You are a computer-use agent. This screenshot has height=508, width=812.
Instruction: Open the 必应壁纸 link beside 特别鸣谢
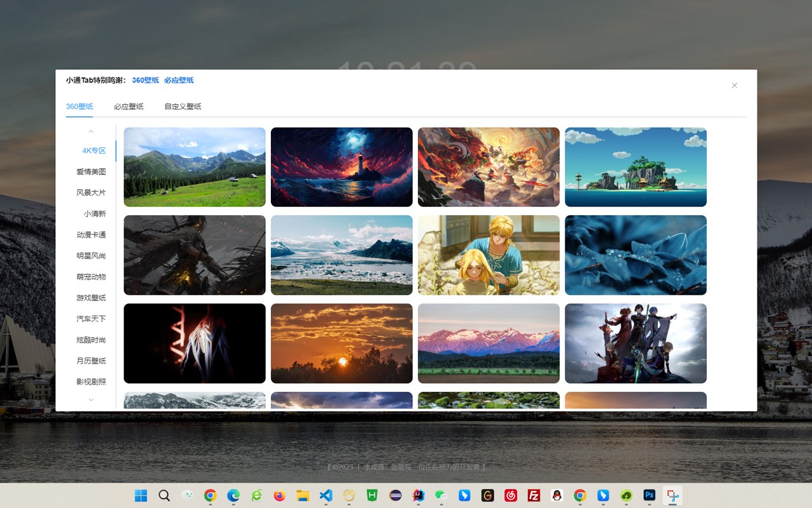click(x=179, y=81)
